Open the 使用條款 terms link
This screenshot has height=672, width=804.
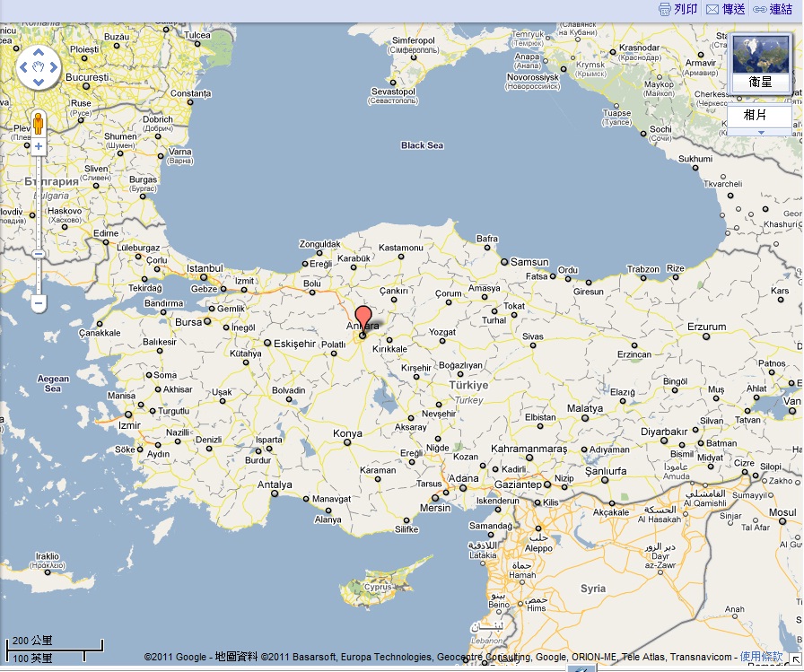(762, 654)
